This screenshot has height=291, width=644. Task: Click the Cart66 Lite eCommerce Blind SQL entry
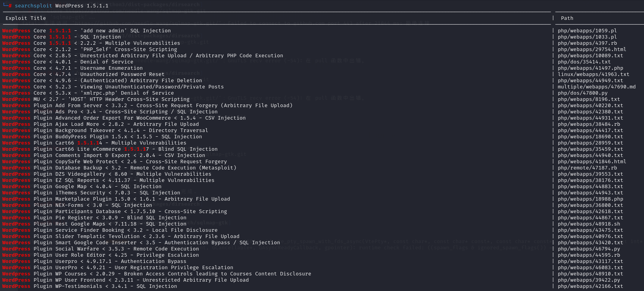coord(110,149)
